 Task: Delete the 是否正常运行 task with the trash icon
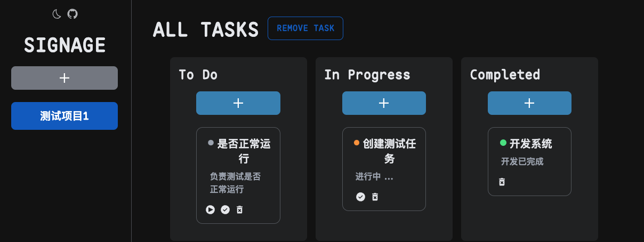[240, 210]
